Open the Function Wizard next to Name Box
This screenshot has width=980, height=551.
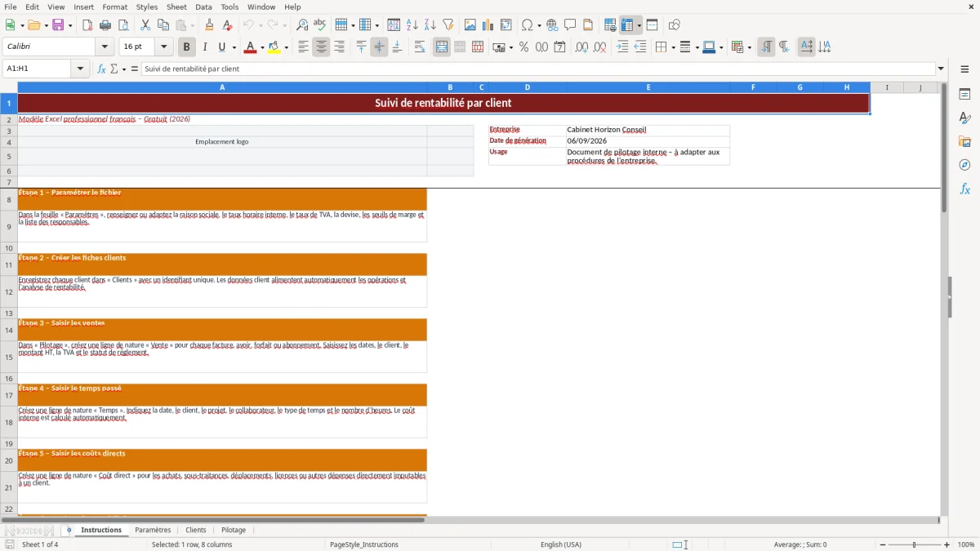102,69
